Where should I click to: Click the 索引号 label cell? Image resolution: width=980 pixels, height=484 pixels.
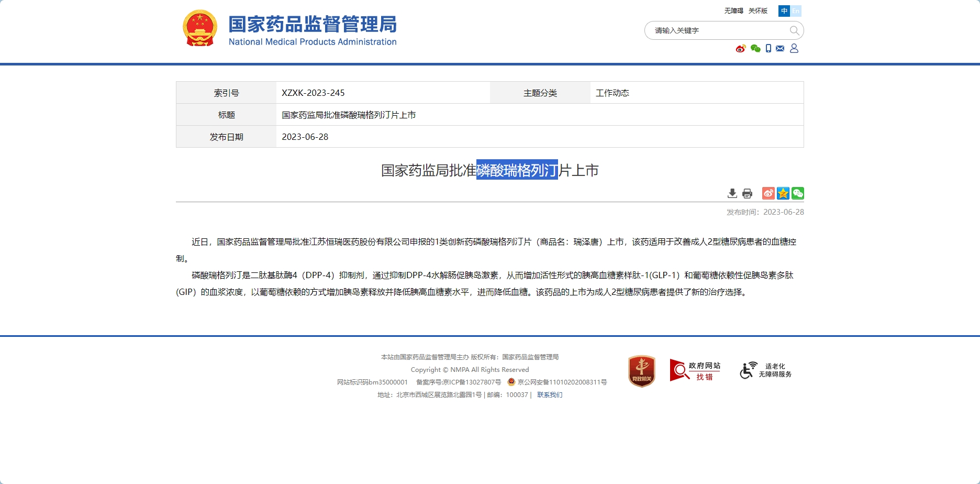226,93
